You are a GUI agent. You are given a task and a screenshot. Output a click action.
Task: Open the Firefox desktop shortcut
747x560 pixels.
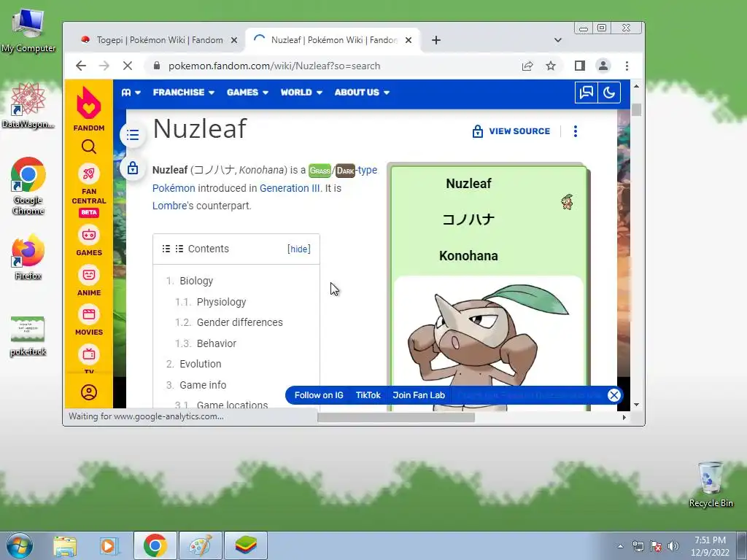click(x=28, y=257)
